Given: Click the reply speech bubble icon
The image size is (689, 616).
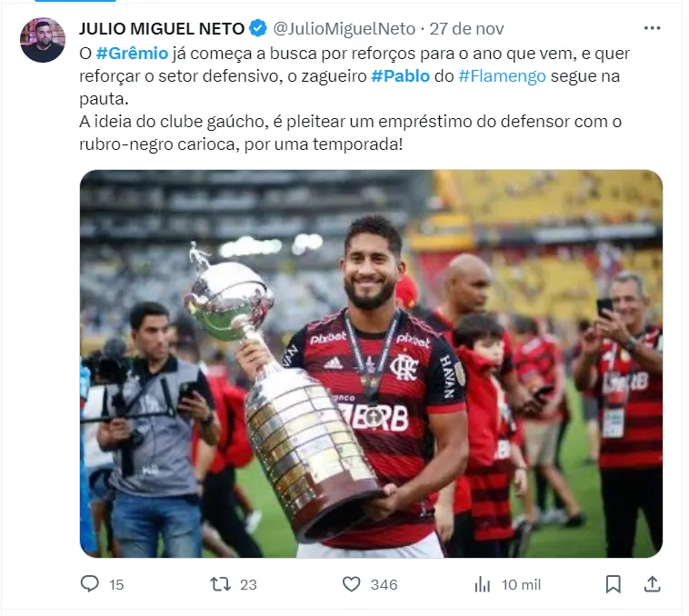Looking at the screenshot, I should click(90, 584).
